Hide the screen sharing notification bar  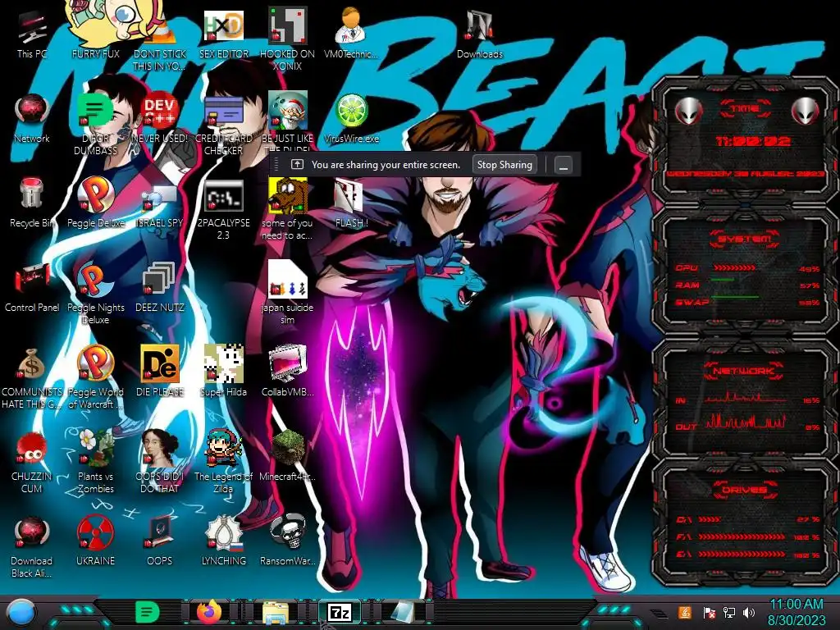[x=563, y=165]
